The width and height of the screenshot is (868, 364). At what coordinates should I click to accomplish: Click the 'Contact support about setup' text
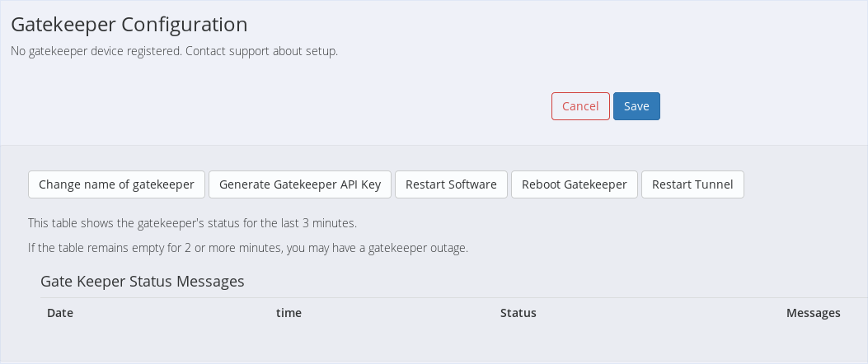click(261, 51)
